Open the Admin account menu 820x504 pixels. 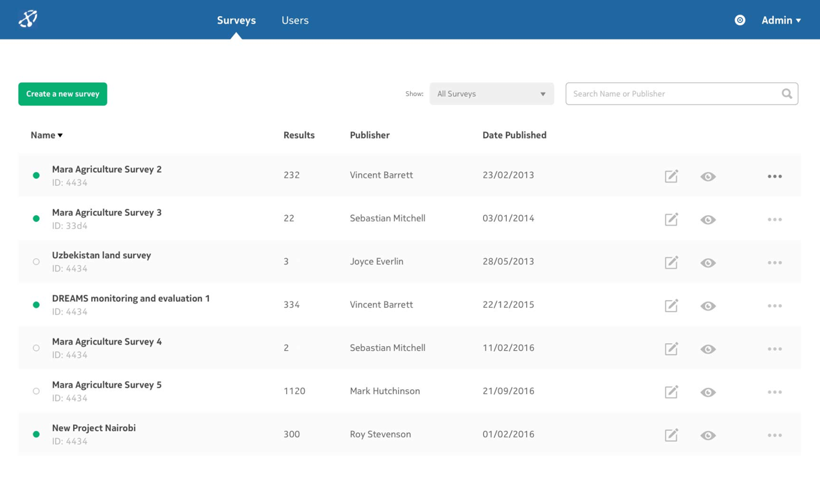tap(780, 20)
